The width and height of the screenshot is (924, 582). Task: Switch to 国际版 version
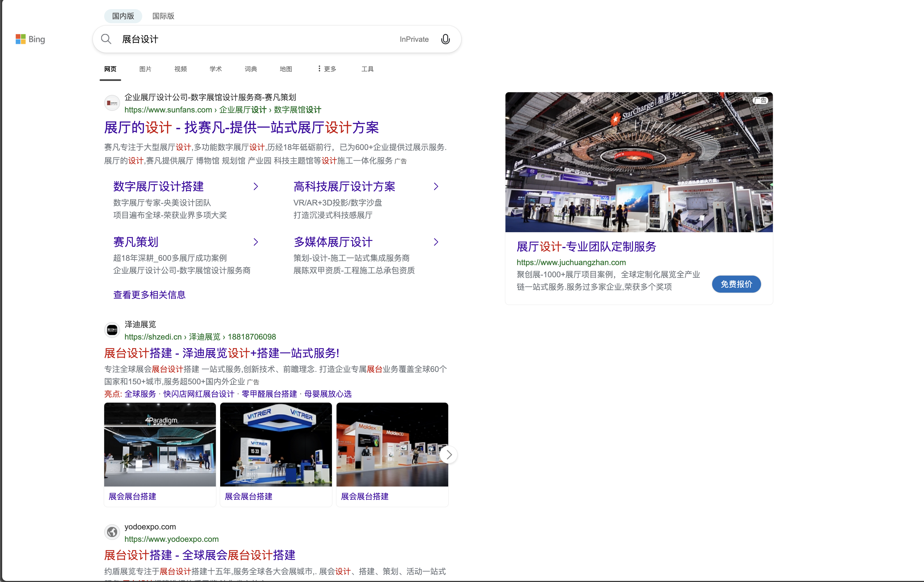[163, 16]
